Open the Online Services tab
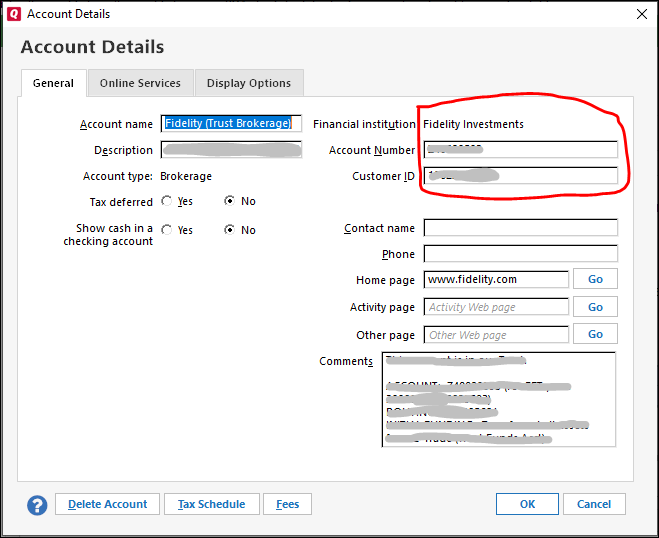 [x=140, y=83]
